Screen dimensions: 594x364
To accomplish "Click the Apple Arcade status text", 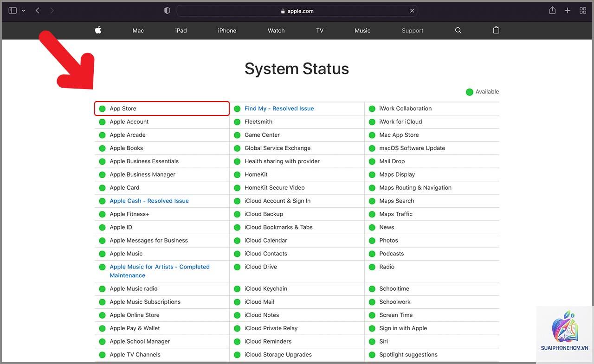I will tap(128, 135).
